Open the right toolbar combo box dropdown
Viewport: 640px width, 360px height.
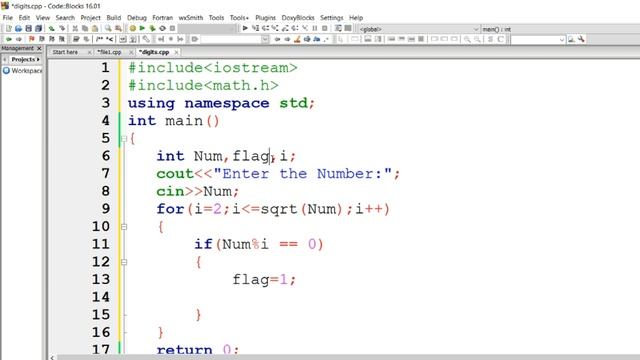point(562,40)
